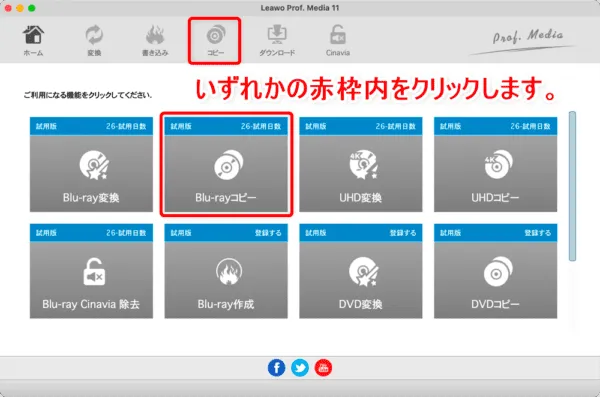Click 登録する on the Blu-ray作成 tile
The image size is (600, 397).
268,233
